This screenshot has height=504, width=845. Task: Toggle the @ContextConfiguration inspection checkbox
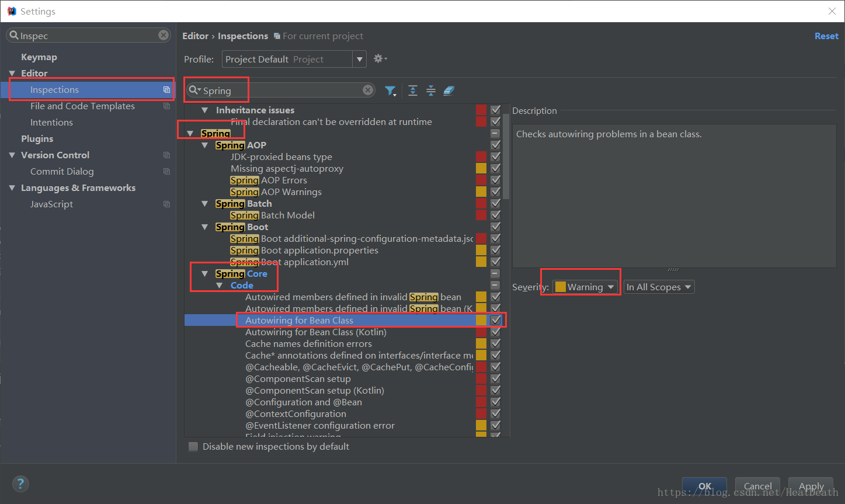(x=496, y=413)
